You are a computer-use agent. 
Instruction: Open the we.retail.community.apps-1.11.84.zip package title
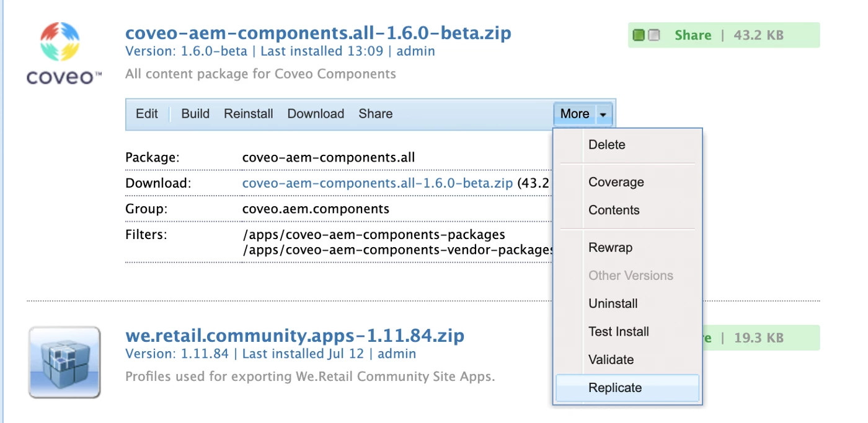[294, 336]
